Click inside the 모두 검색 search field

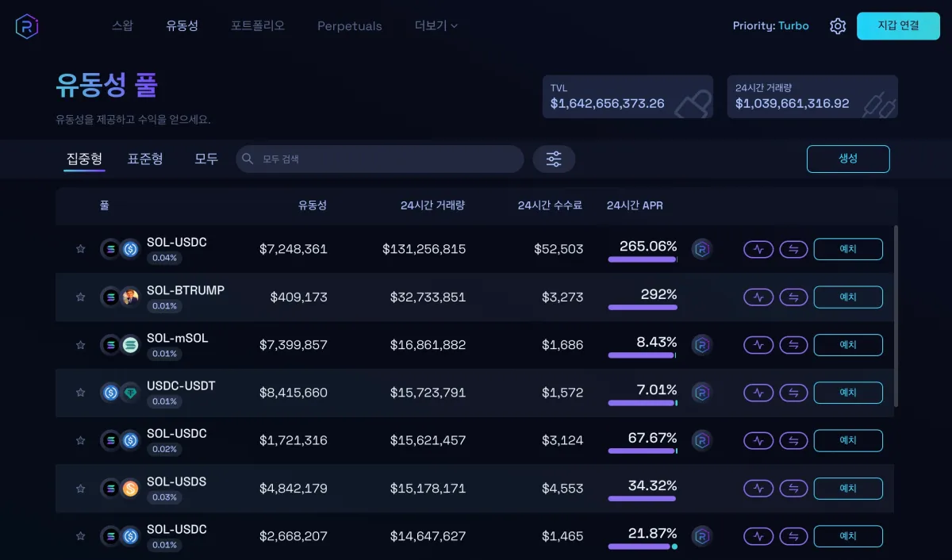coord(379,159)
